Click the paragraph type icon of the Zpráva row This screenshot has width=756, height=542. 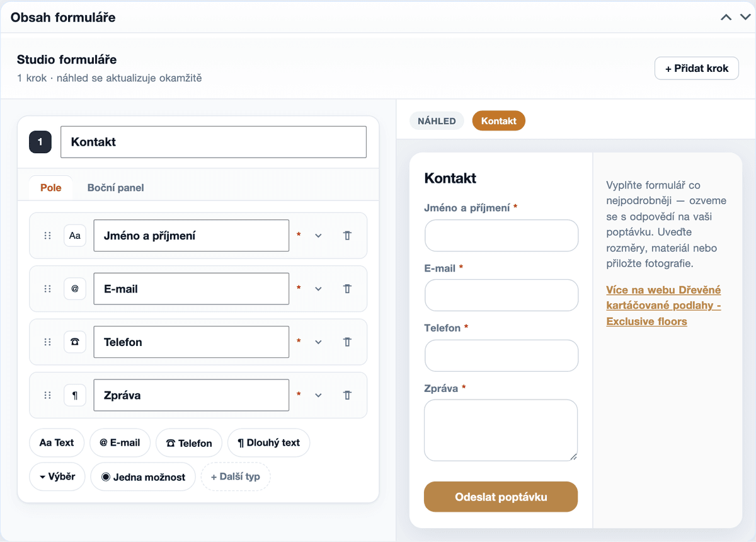(x=75, y=395)
